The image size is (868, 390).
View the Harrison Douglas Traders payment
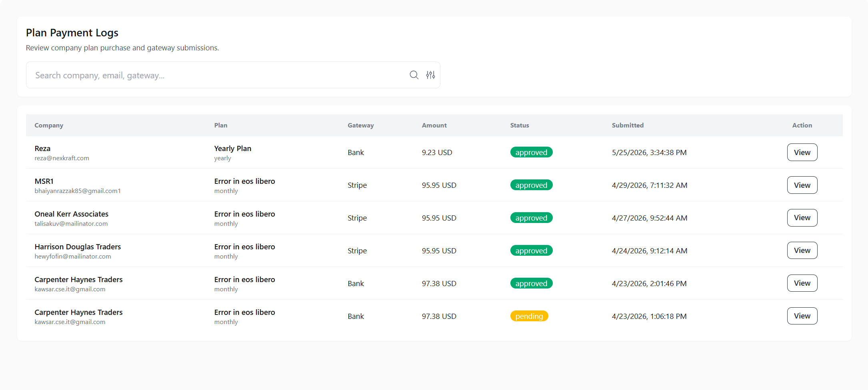pyautogui.click(x=802, y=251)
